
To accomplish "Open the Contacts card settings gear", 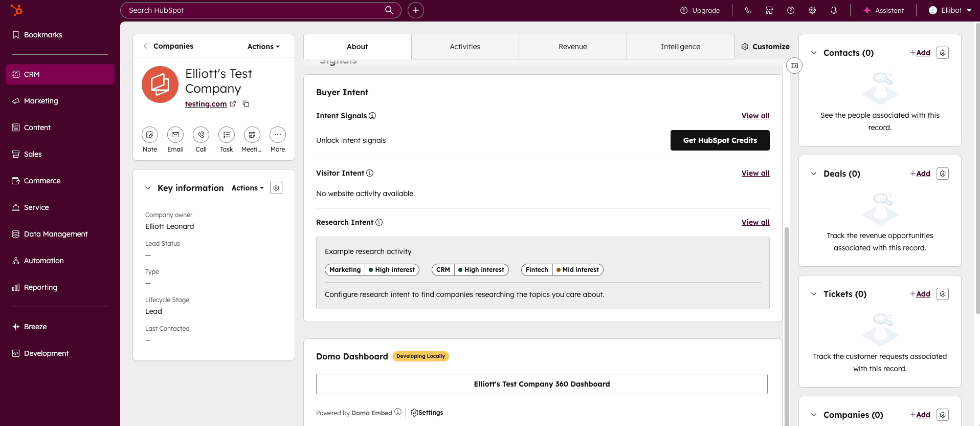I will (x=943, y=53).
